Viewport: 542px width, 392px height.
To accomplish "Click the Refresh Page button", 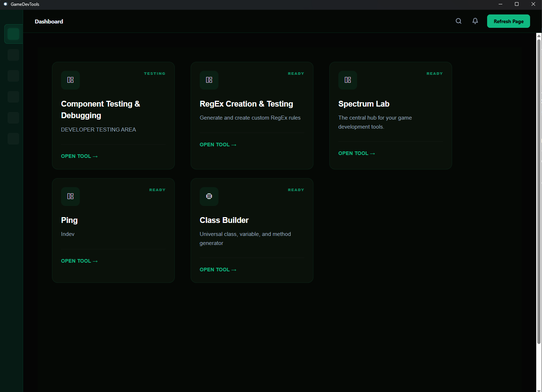I will click(508, 21).
